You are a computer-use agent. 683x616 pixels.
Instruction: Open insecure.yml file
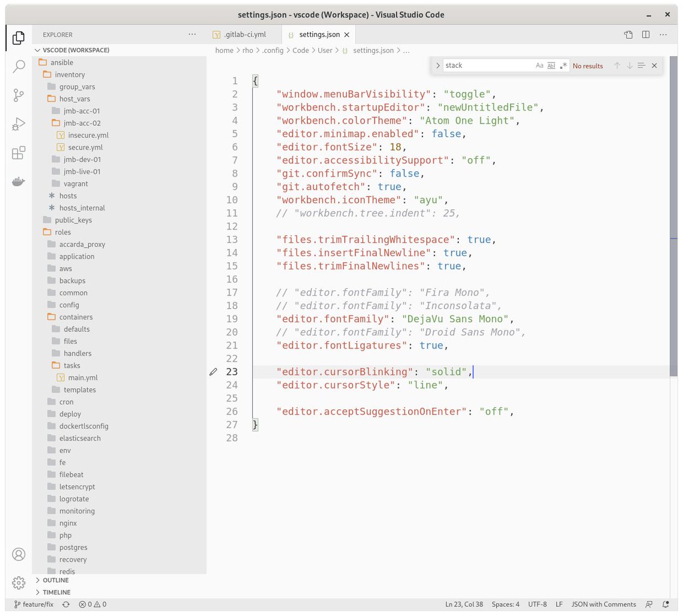[x=120, y=135]
